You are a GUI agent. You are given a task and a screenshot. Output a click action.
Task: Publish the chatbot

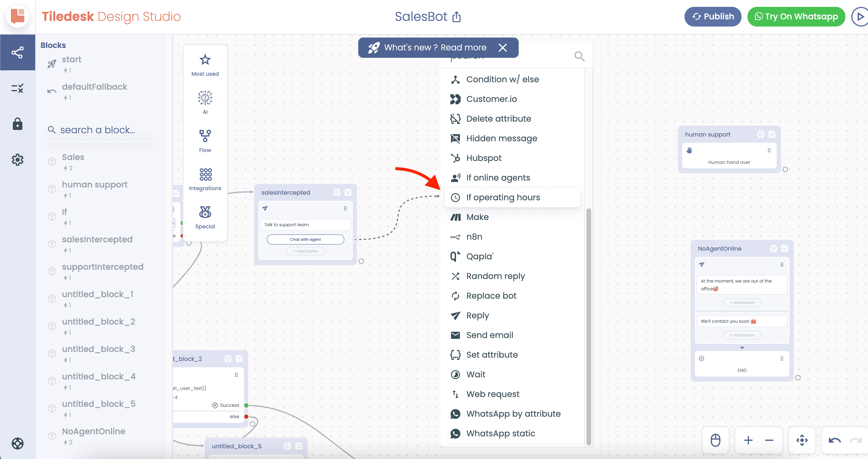(x=713, y=16)
